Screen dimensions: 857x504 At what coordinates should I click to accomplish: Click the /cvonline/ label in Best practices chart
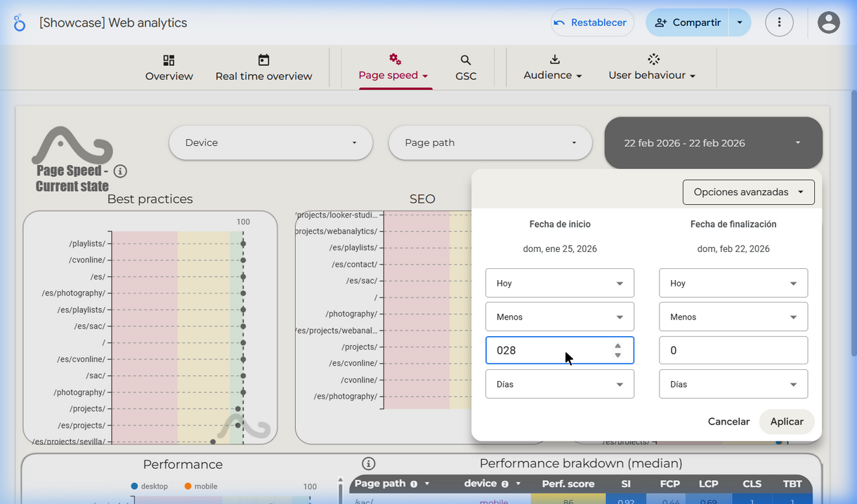click(87, 260)
